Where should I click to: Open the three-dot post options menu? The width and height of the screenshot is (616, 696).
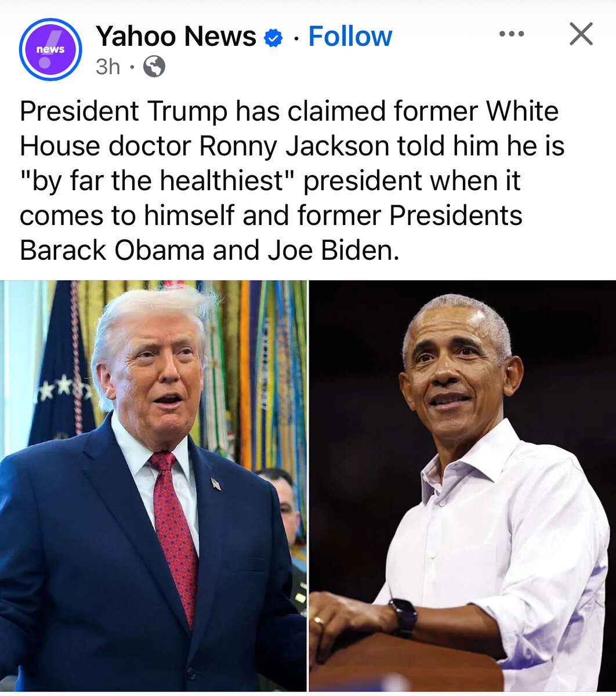pyautogui.click(x=512, y=34)
